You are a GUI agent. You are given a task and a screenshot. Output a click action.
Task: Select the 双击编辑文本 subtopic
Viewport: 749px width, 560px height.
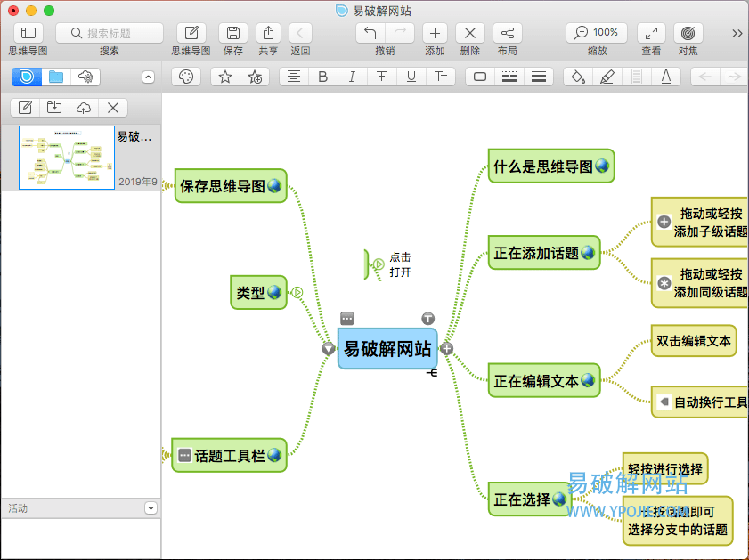tap(694, 341)
